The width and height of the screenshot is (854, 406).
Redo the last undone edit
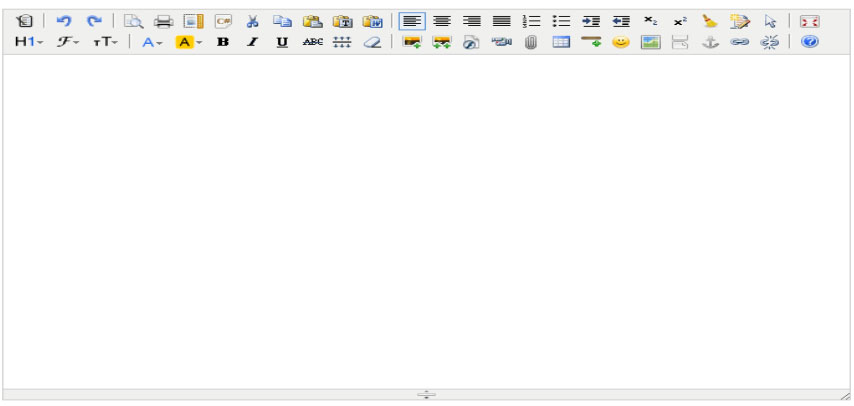[x=94, y=22]
